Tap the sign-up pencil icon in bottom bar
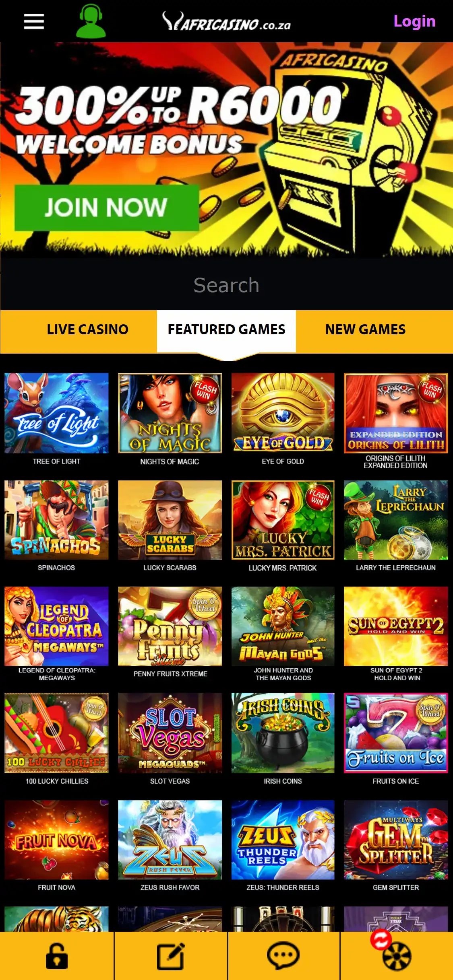This screenshot has height=980, width=453. (x=171, y=956)
